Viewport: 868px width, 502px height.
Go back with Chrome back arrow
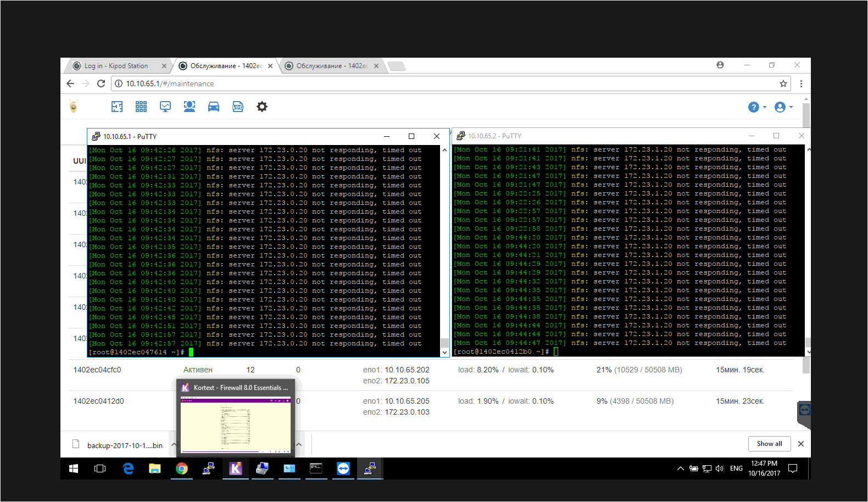(x=70, y=83)
